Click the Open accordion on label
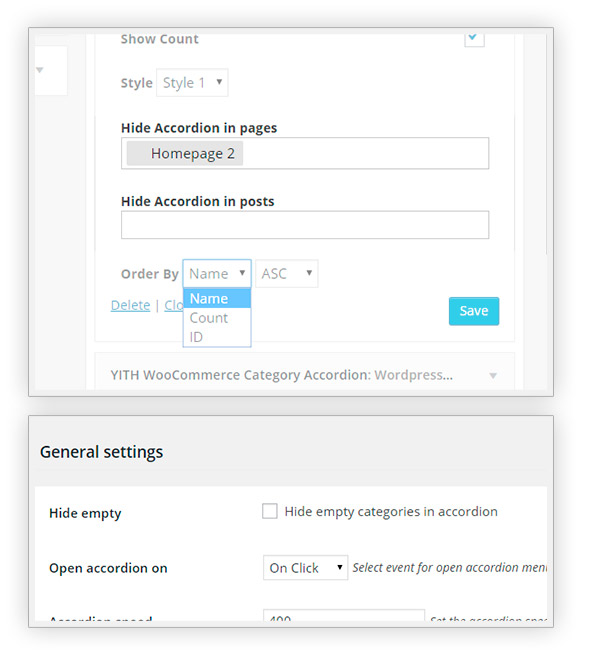 [x=108, y=568]
